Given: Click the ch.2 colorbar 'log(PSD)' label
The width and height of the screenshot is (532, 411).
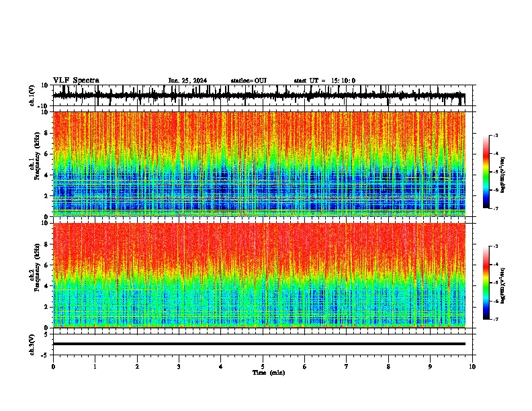Looking at the screenshot, I should 503,286.
